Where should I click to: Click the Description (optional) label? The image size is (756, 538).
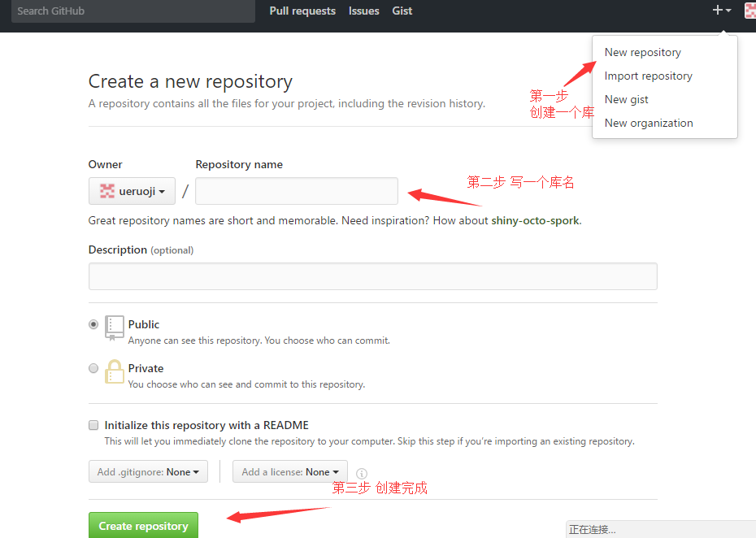click(x=141, y=249)
